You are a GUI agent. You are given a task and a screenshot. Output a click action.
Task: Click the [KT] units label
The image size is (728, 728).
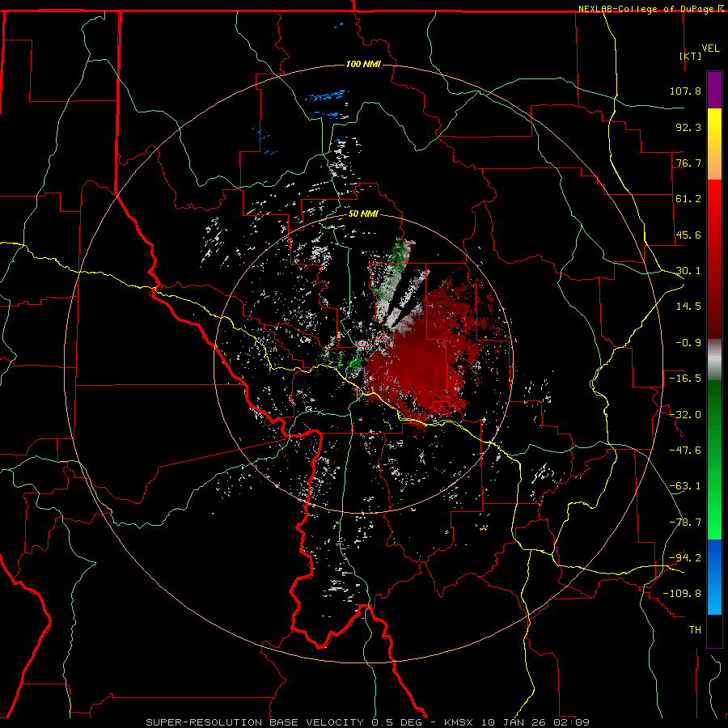pos(691,56)
